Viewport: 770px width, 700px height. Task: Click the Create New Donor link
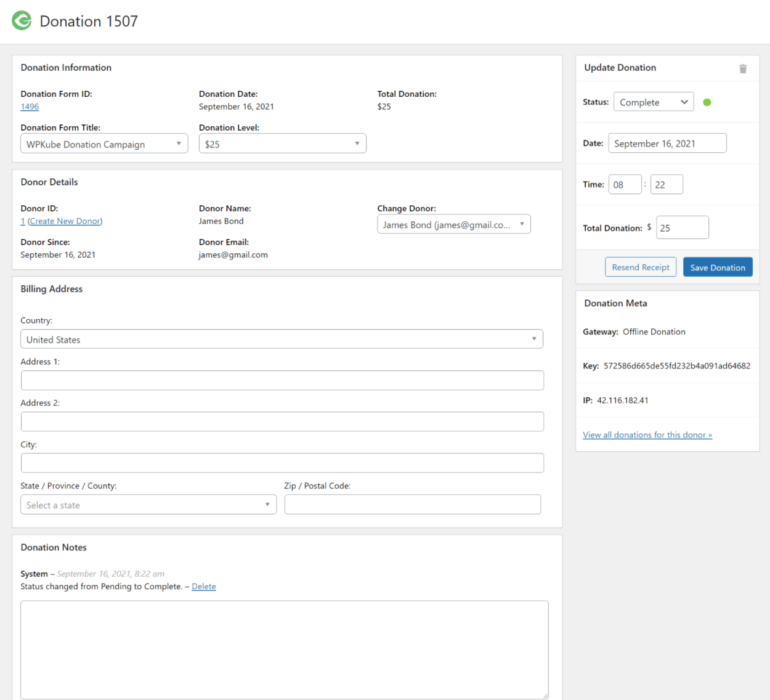click(65, 221)
